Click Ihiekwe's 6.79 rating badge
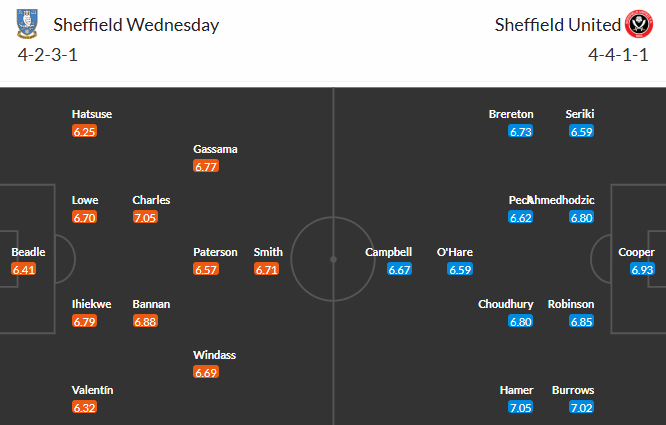 [x=85, y=321]
